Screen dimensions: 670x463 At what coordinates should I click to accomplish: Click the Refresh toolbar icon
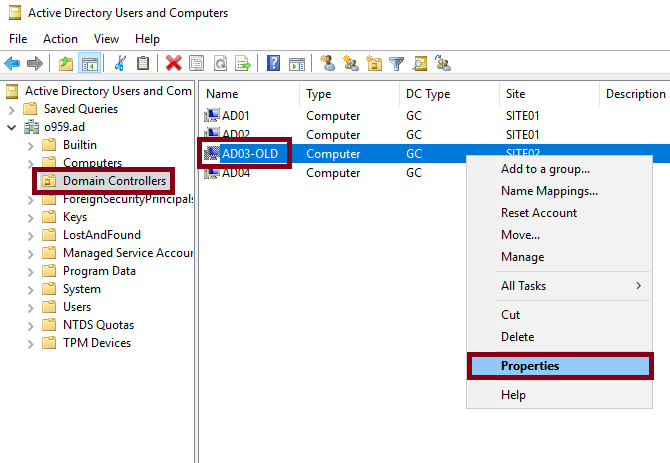(220, 64)
